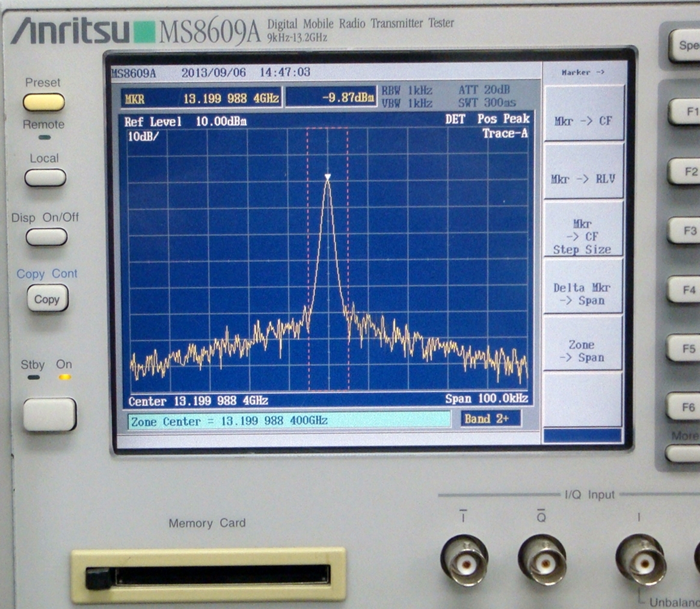700x609 pixels.
Task: Push the Copy button
Action: 48,299
